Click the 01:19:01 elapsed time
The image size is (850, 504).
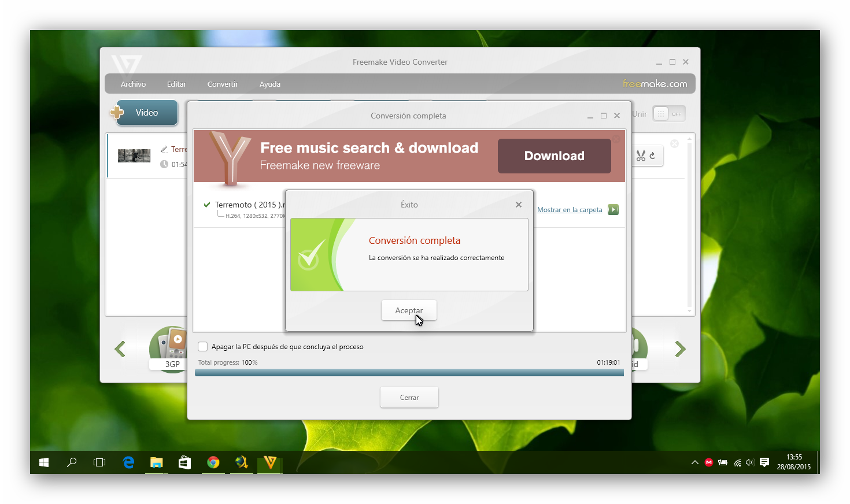coord(608,362)
